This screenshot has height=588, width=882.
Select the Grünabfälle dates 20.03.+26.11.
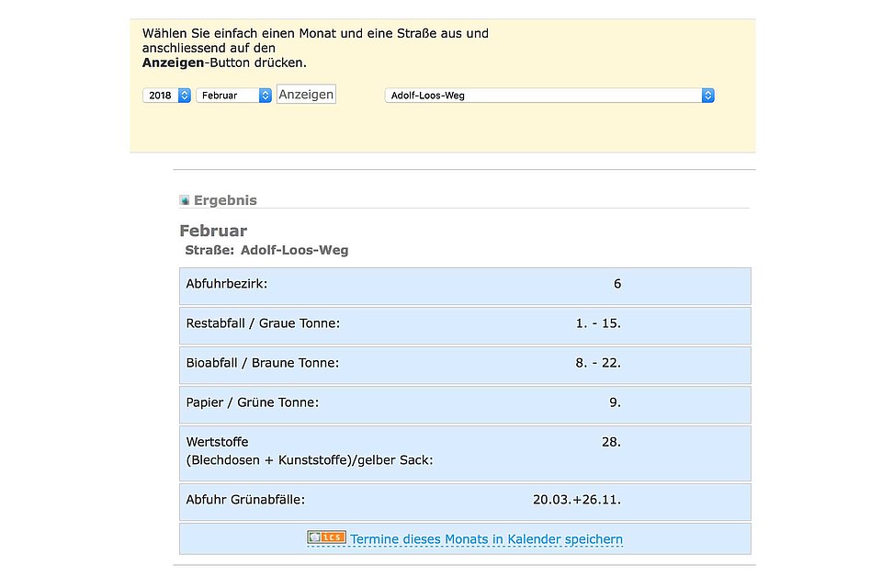pyautogui.click(x=576, y=500)
